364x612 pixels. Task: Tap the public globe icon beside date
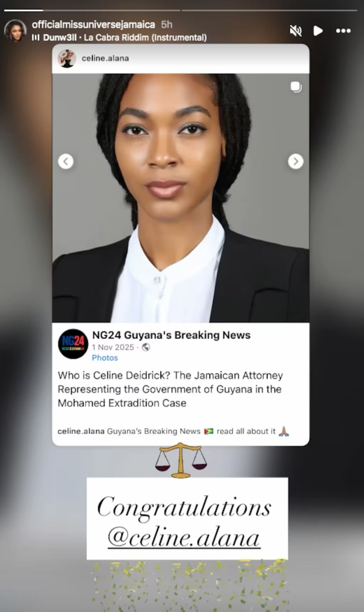tap(146, 347)
